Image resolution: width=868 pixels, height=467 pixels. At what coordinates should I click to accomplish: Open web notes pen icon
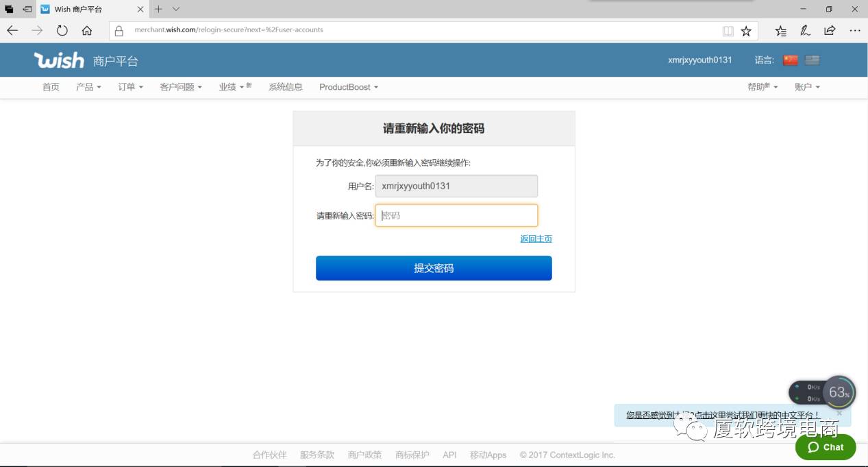pyautogui.click(x=805, y=30)
